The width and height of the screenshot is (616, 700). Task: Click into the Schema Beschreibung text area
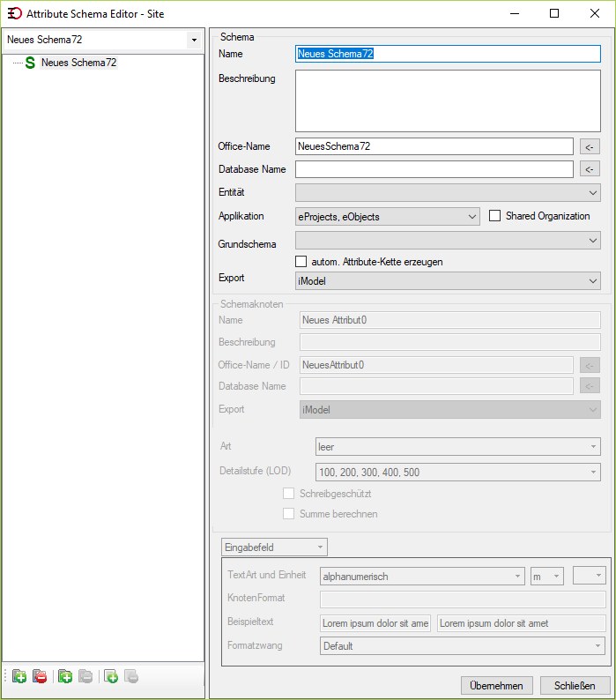[x=448, y=101]
